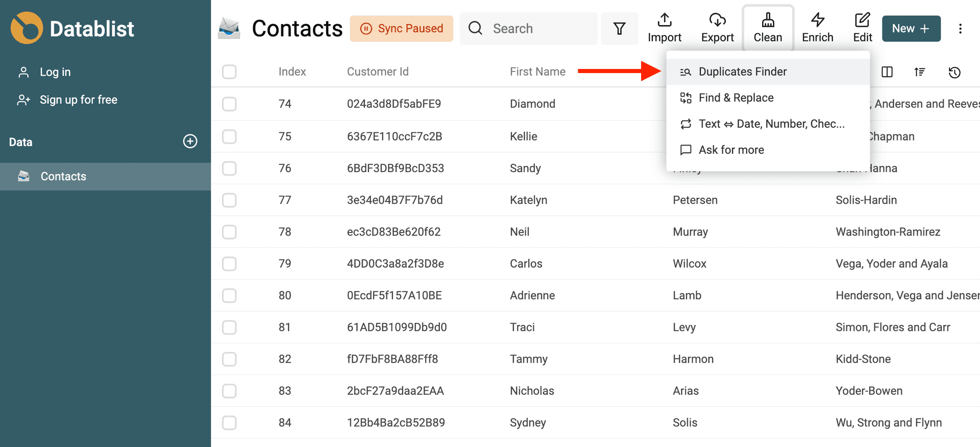Image resolution: width=980 pixels, height=447 pixels.
Task: Open the filter funnel icon
Action: [619, 28]
